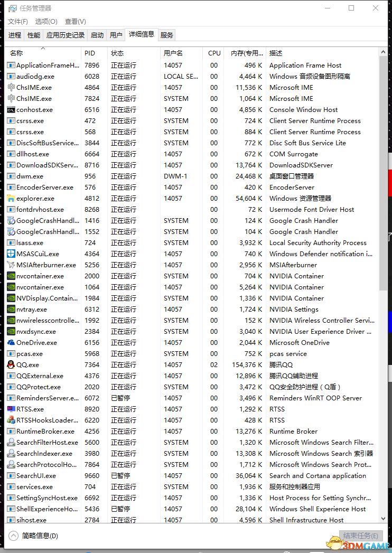This screenshot has width=392, height=553.
Task: Click the OneDrive.exe cloud icon
Action: click(11, 343)
